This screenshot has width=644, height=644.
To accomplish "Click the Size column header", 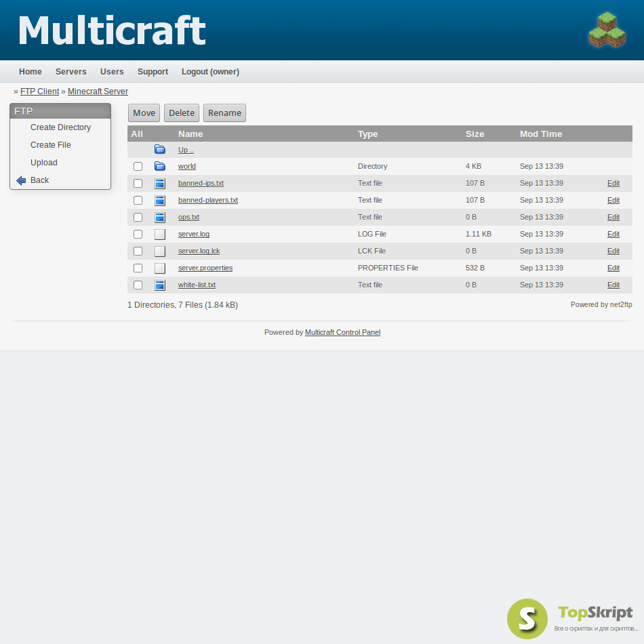I will 475,134.
